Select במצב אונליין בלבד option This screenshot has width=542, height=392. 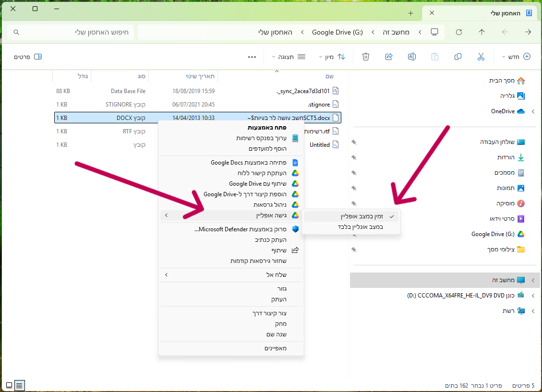[351, 227]
